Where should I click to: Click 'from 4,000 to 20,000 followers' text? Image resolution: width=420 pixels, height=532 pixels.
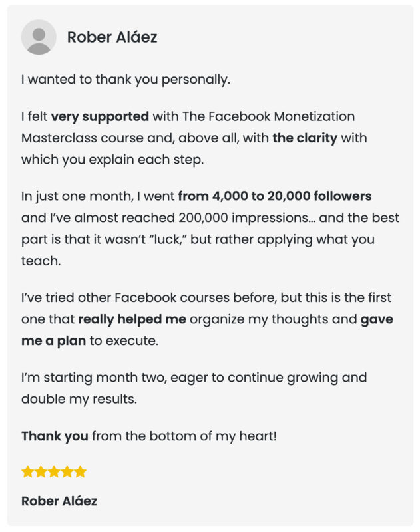[x=275, y=196]
